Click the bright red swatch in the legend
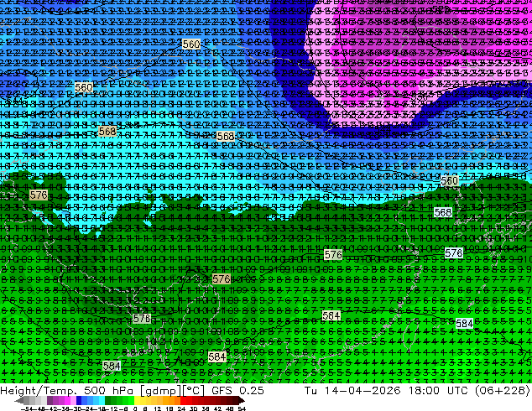The width and height of the screenshot is (532, 411). [x=183, y=401]
